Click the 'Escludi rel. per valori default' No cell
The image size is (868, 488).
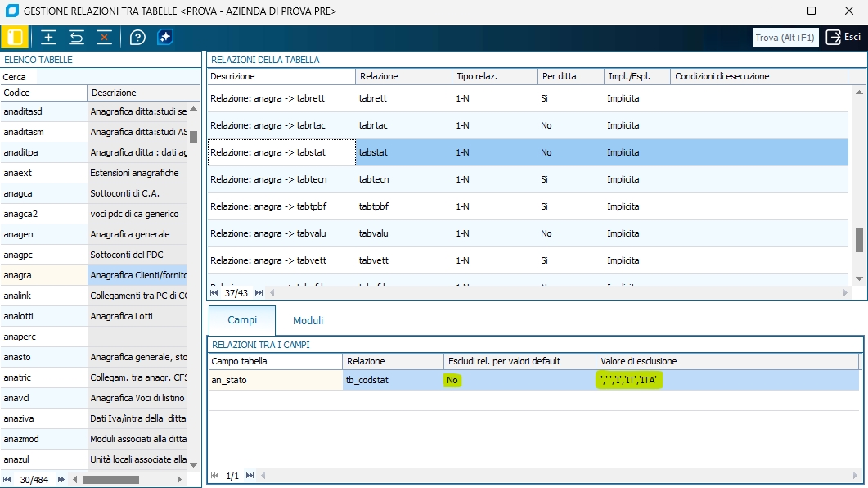[x=452, y=380]
